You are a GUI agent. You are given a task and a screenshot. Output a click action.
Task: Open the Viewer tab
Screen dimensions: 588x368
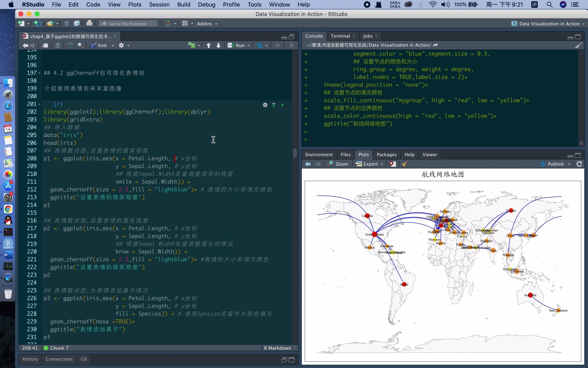[x=430, y=155]
